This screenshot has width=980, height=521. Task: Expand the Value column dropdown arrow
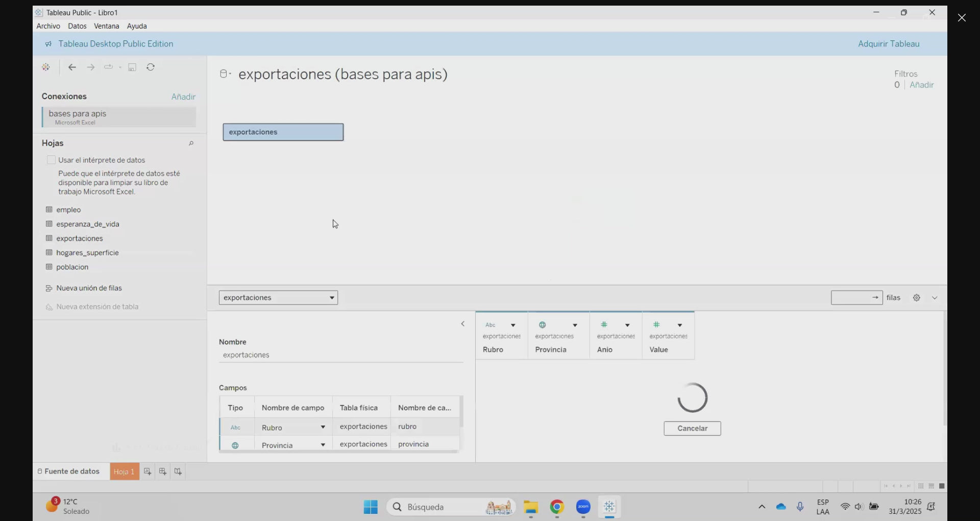[679, 325]
